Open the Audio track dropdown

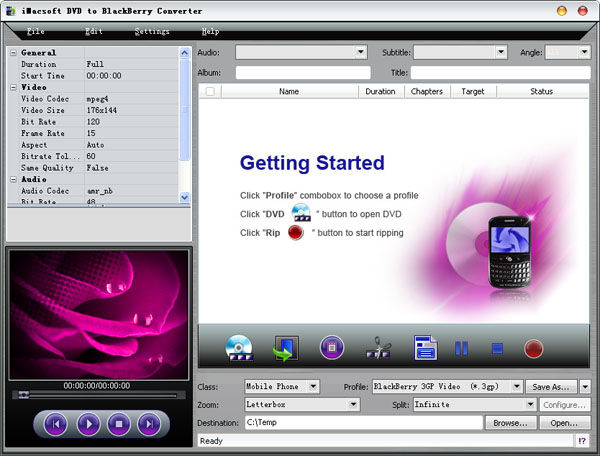(360, 52)
